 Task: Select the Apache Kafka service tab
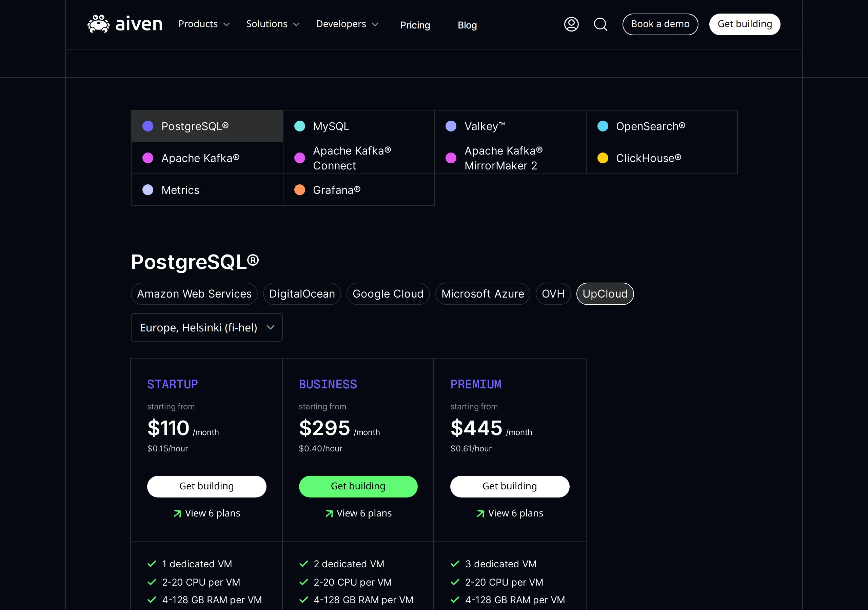207,158
